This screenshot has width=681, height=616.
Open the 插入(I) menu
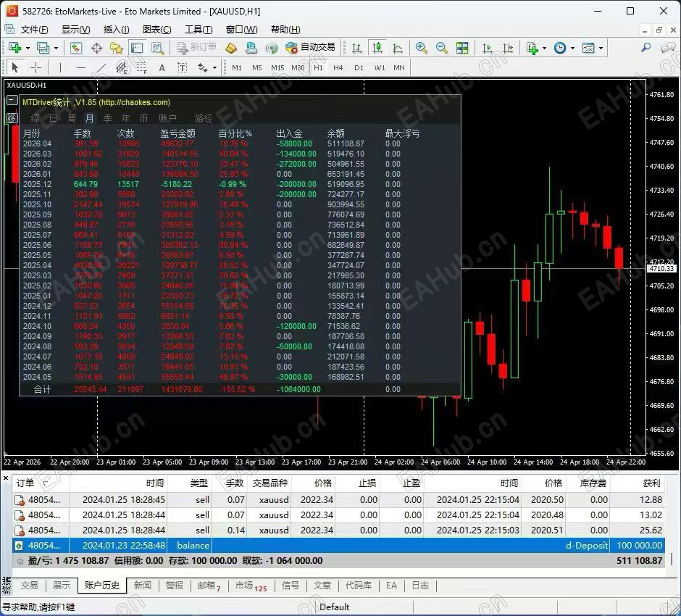pos(116,30)
